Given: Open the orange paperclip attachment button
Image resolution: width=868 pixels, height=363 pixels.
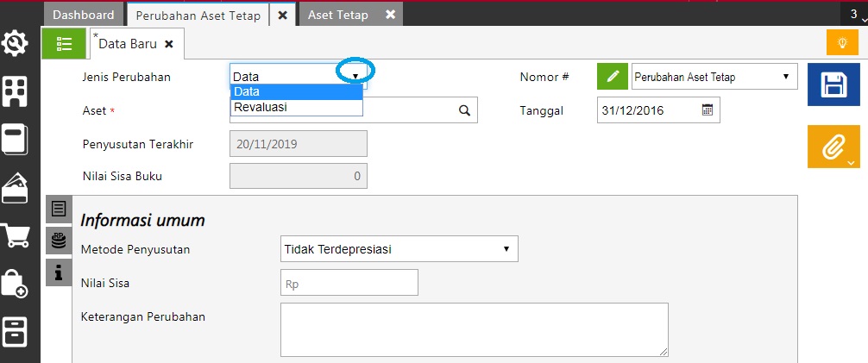Looking at the screenshot, I should coord(833,147).
